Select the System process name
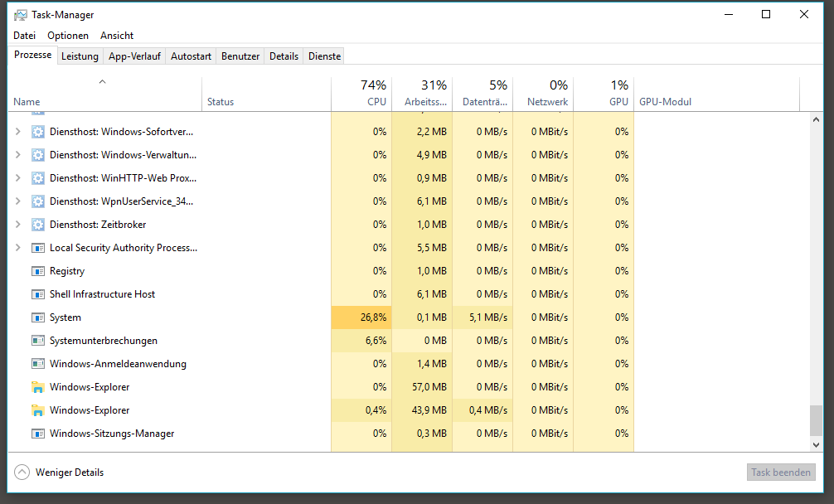This screenshot has height=504, width=834. (65, 317)
